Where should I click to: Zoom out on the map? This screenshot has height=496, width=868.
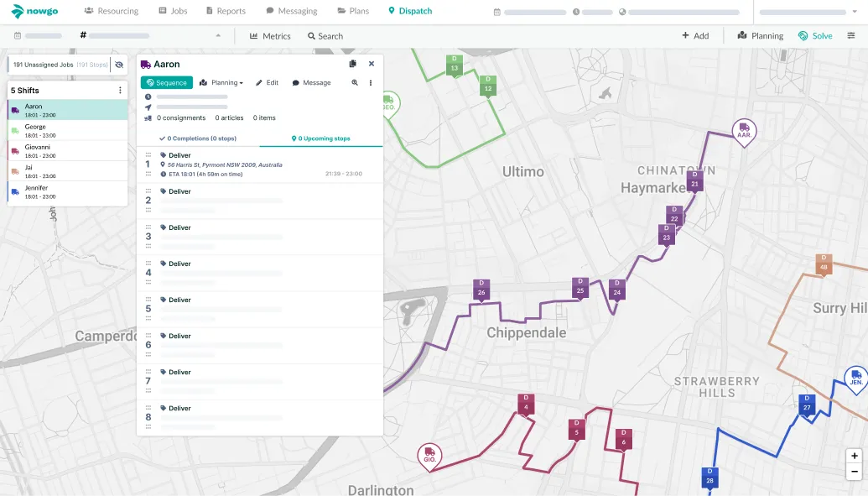[855, 472]
